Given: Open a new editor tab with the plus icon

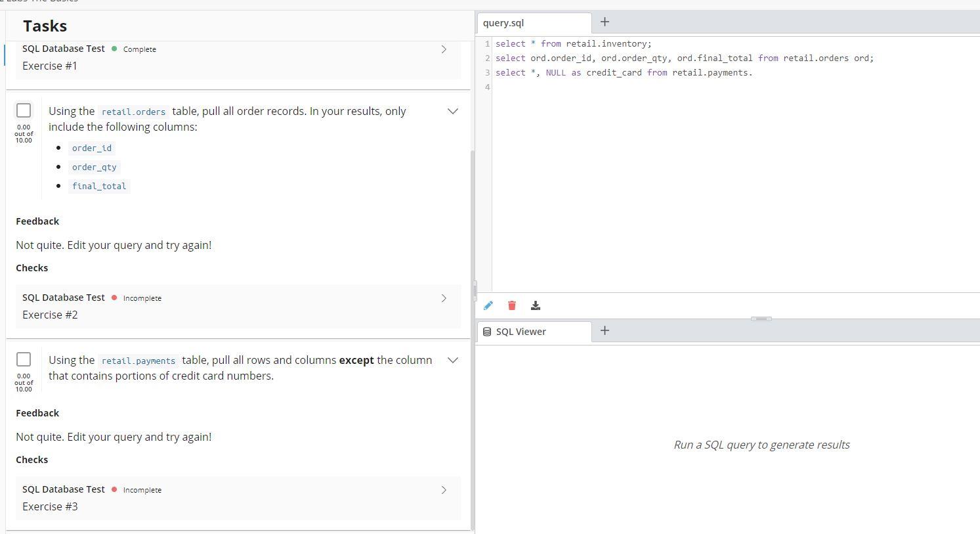Looking at the screenshot, I should click(605, 22).
